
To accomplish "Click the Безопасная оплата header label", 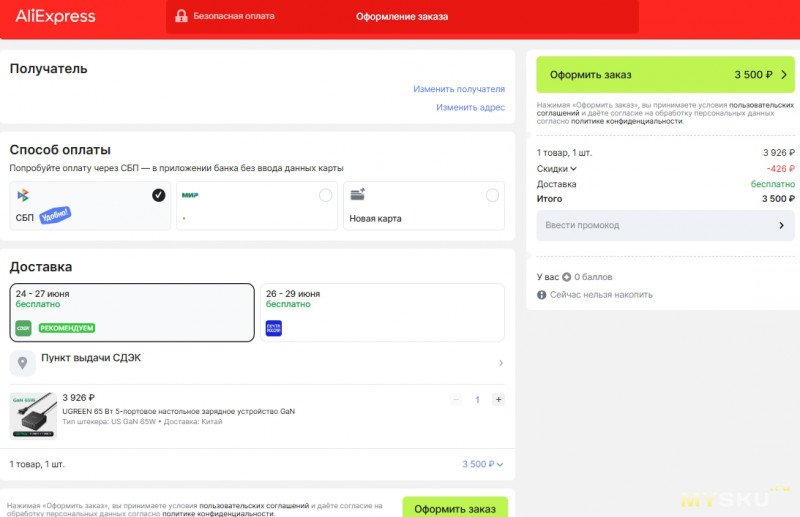I will click(234, 16).
